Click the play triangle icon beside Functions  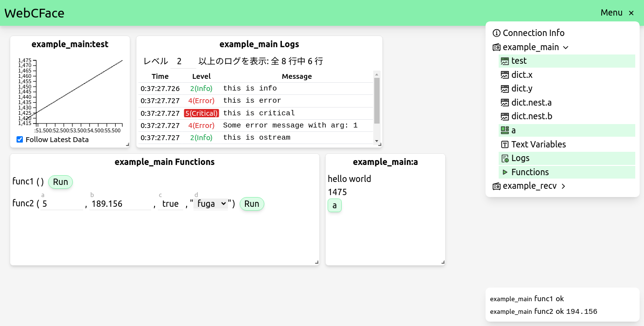pos(505,172)
